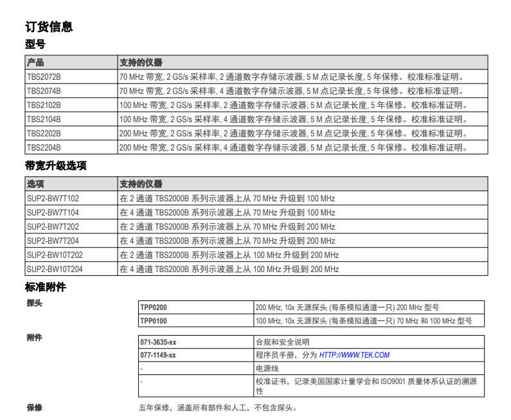
Task: Click the TBS2204B description text
Action: (293, 147)
